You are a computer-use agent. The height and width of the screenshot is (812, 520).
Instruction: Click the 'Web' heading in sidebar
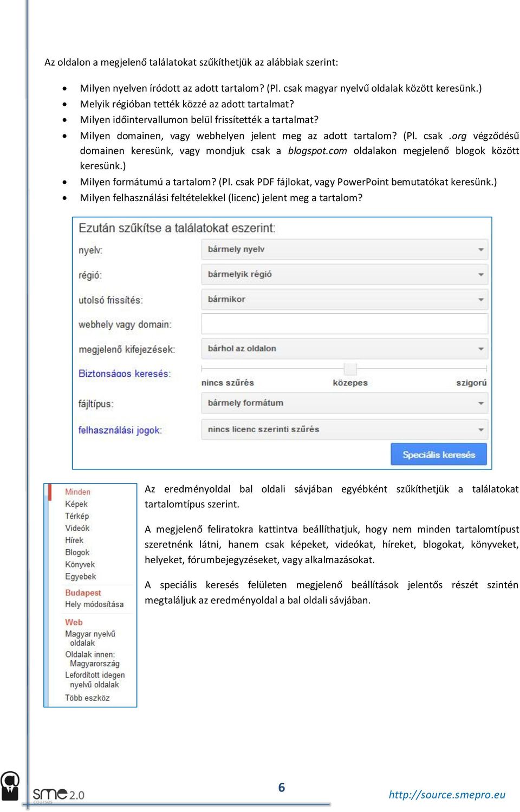(74, 622)
